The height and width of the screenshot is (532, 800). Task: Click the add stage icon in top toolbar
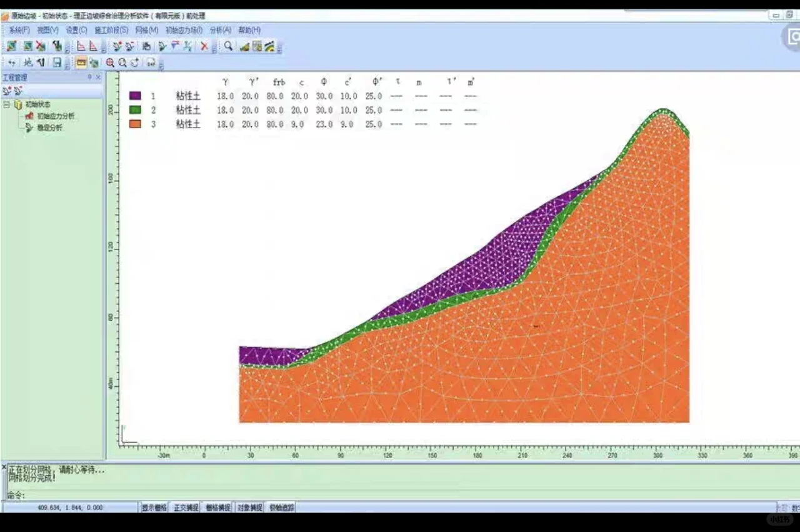(117, 46)
